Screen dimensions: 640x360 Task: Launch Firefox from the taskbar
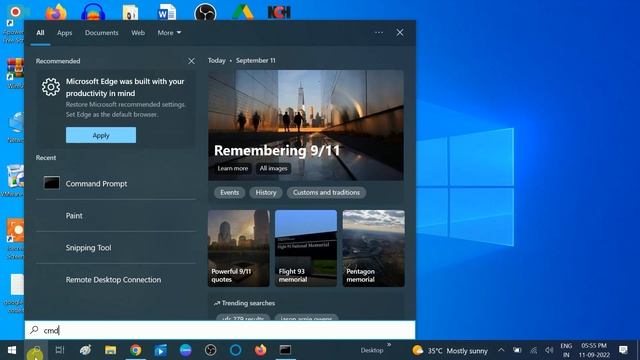point(260,350)
